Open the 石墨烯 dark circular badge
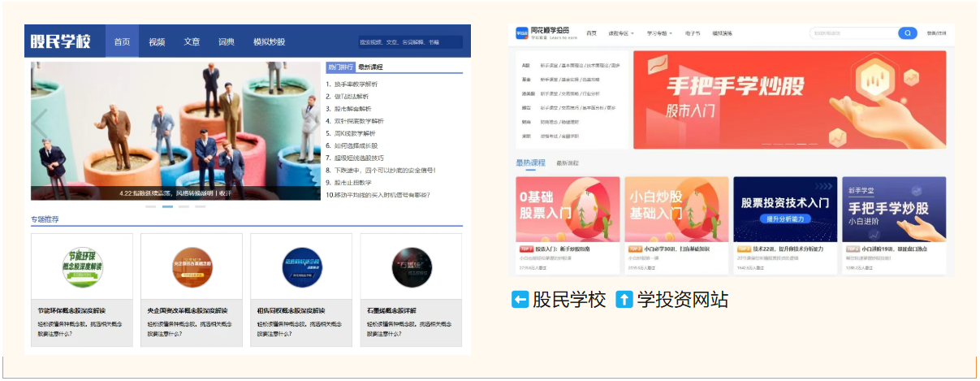Screen dimensions: 980x381 [411, 267]
